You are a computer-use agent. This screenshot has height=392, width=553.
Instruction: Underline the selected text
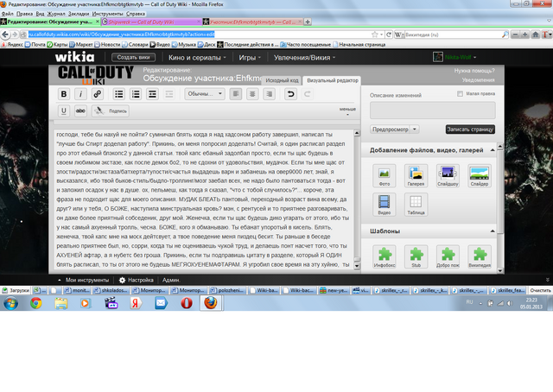pyautogui.click(x=64, y=111)
